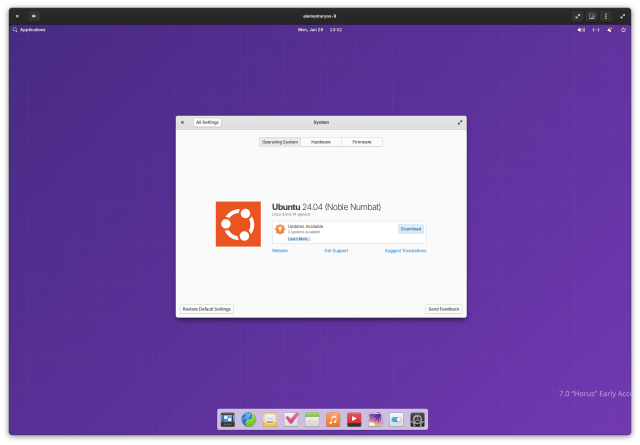The image size is (640, 445).
Task: Open System Settings toggle icon in dock
Action: [396, 419]
